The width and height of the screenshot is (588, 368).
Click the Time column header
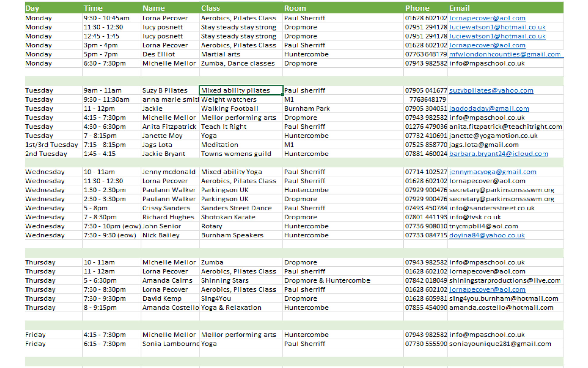[x=111, y=8]
